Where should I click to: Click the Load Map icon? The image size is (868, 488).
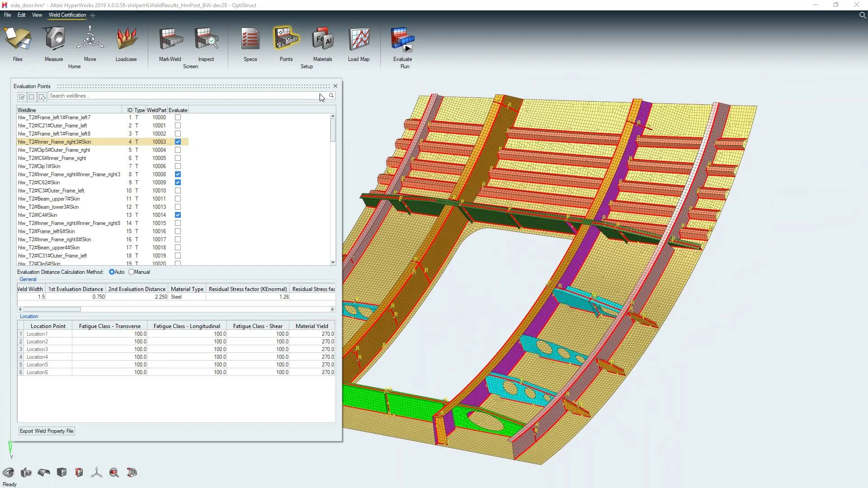359,39
